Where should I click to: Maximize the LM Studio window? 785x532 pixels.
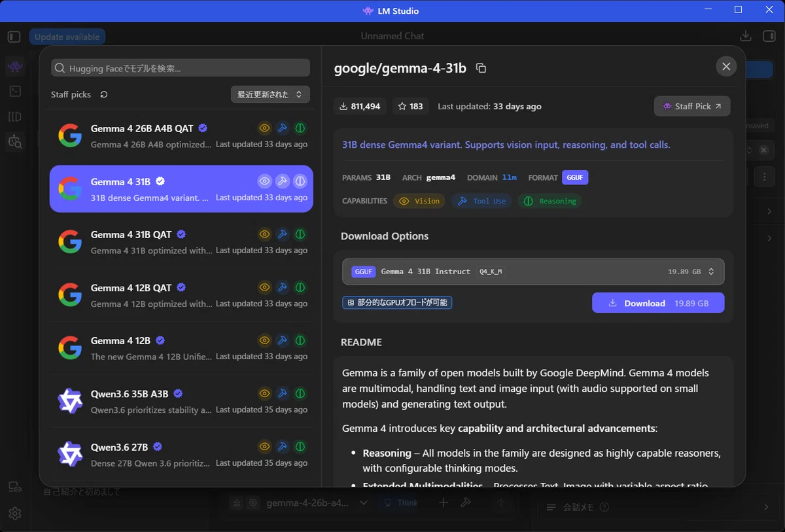pyautogui.click(x=738, y=10)
